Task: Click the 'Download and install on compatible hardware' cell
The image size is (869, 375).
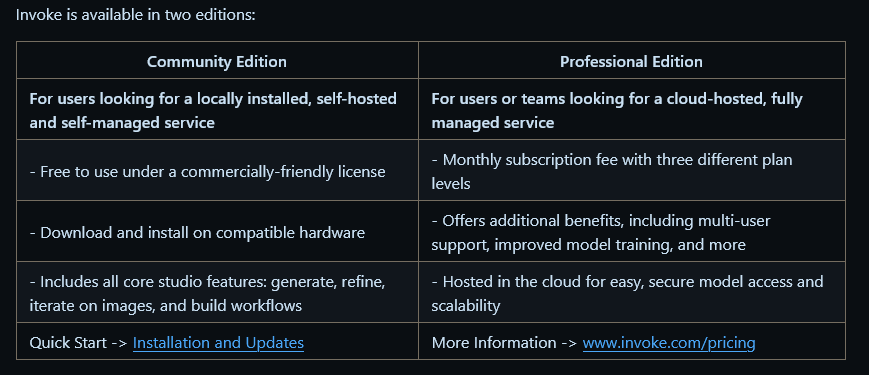Action: point(217,232)
